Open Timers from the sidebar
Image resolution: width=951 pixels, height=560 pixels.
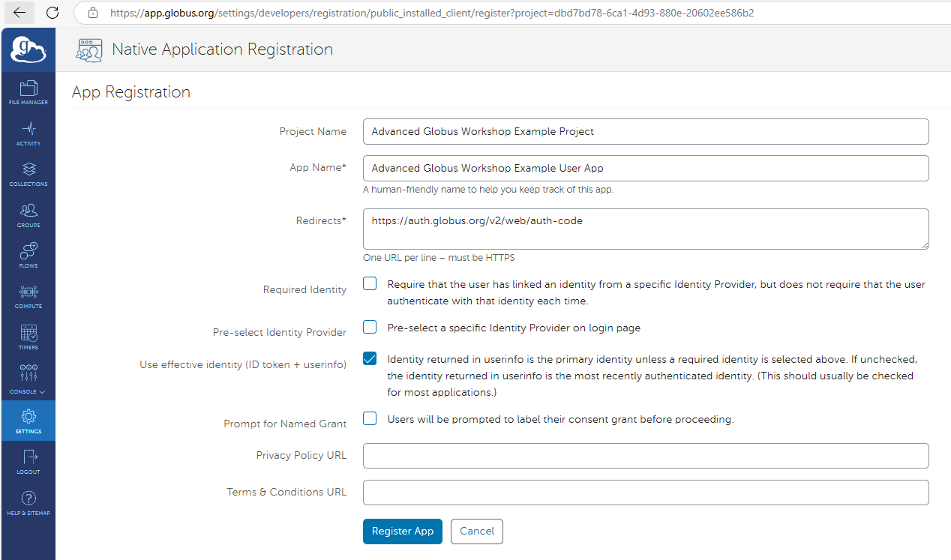point(28,334)
